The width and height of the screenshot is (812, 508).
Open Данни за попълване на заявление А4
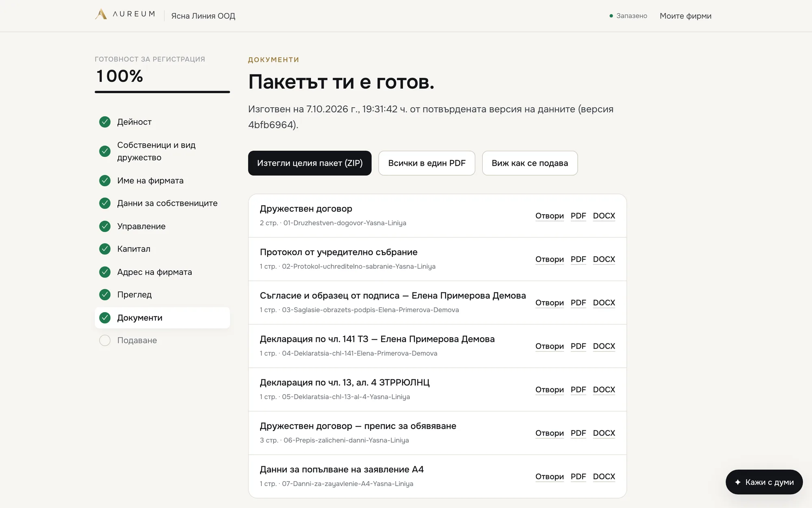click(x=549, y=477)
